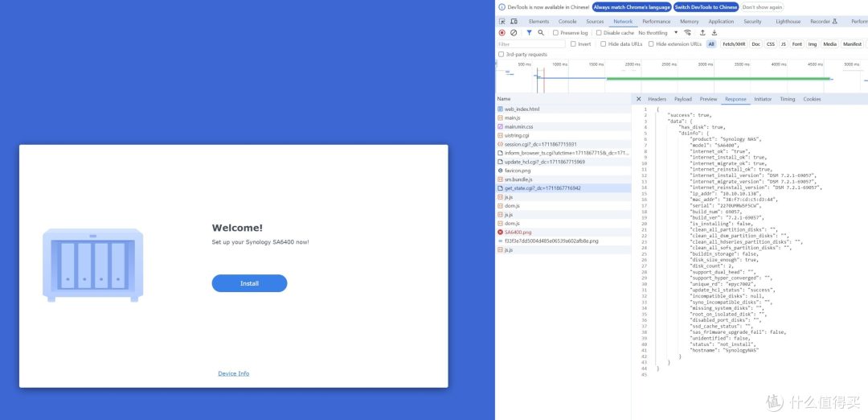This screenshot has height=420, width=868.
Task: Filter requests by Font
Action: coord(796,43)
